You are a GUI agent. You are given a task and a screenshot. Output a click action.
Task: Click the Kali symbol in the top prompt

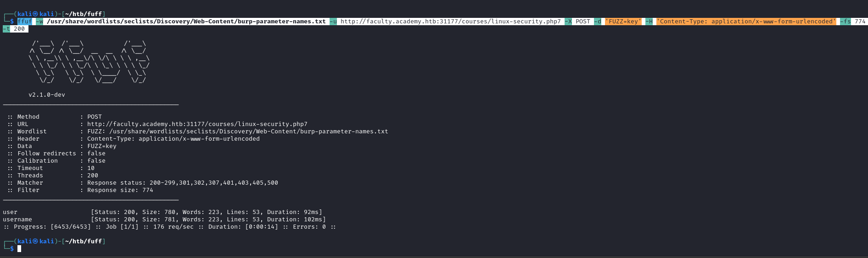(x=35, y=14)
